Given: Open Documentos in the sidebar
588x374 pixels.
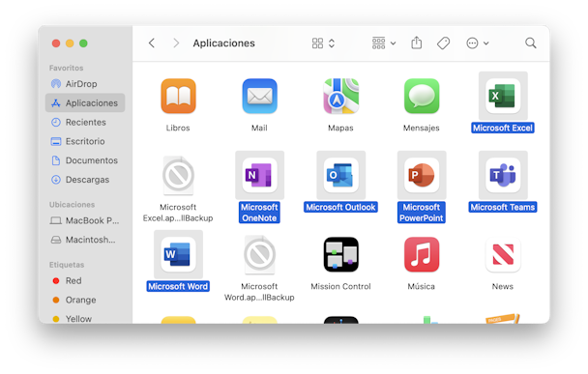Looking at the screenshot, I should [x=85, y=160].
